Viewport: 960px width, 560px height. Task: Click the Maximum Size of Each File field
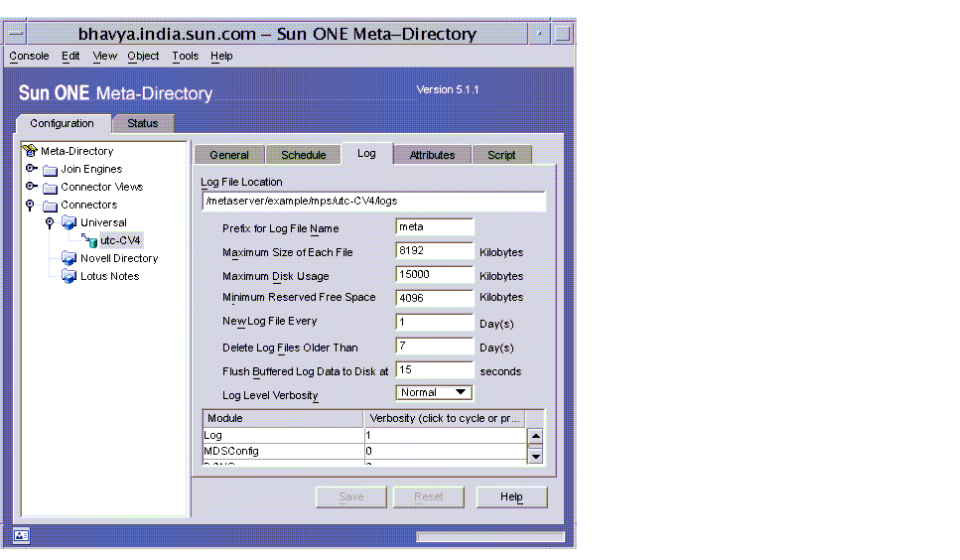tap(435, 250)
